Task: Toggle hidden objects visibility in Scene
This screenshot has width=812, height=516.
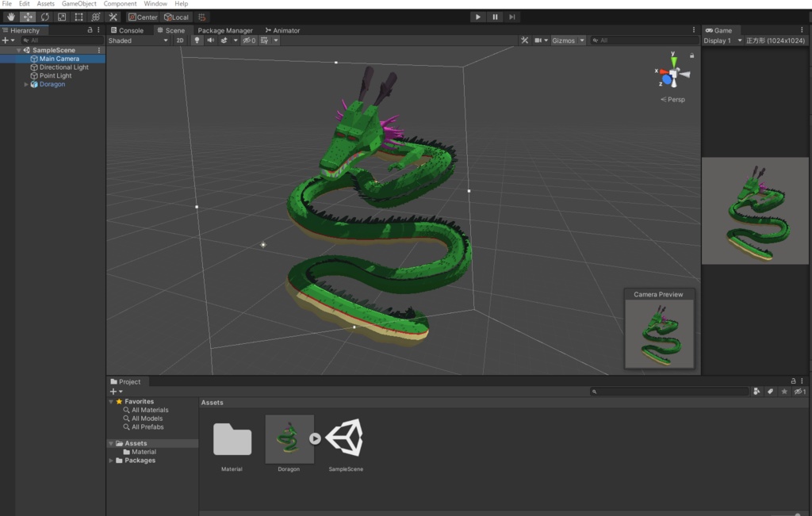Action: point(249,40)
